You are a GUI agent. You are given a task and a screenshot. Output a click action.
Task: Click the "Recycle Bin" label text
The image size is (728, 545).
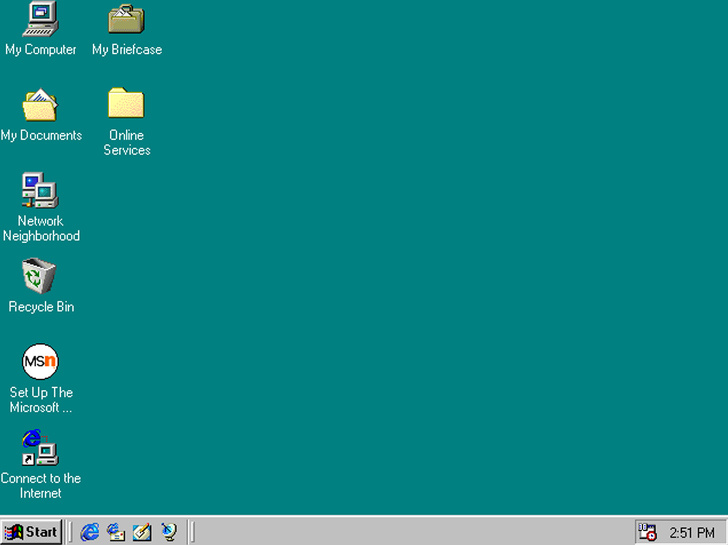(41, 307)
